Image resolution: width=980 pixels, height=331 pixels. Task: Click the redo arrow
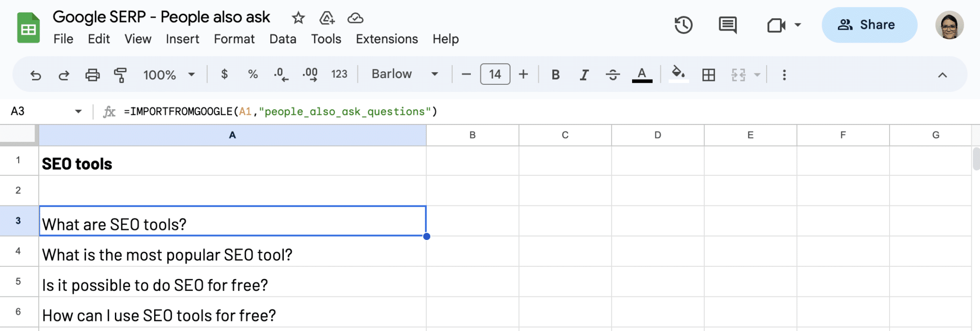(64, 75)
